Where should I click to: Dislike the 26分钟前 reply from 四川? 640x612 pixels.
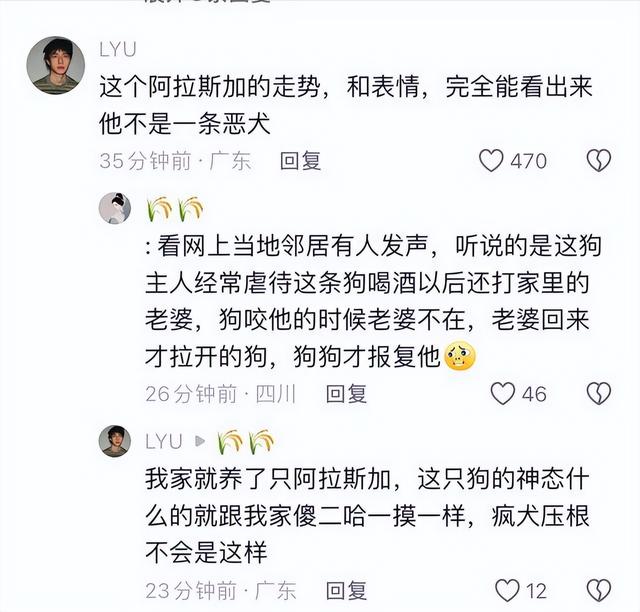tap(598, 393)
